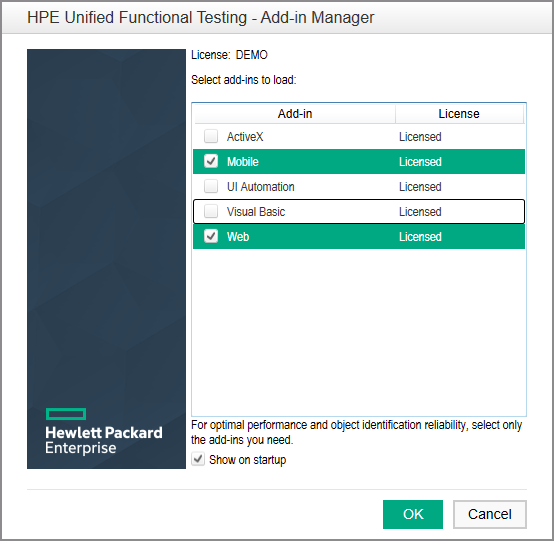Select the Mobile row label
554x541 pixels.
(x=243, y=162)
